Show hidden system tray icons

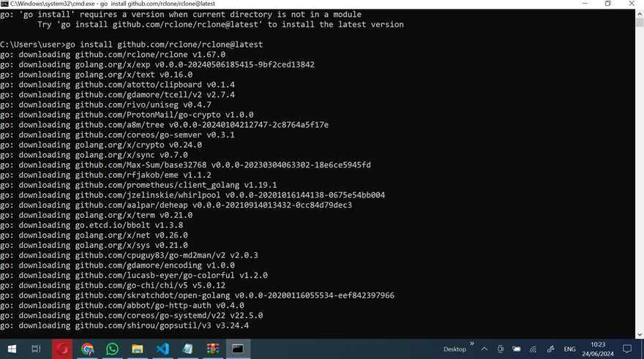[x=484, y=349]
